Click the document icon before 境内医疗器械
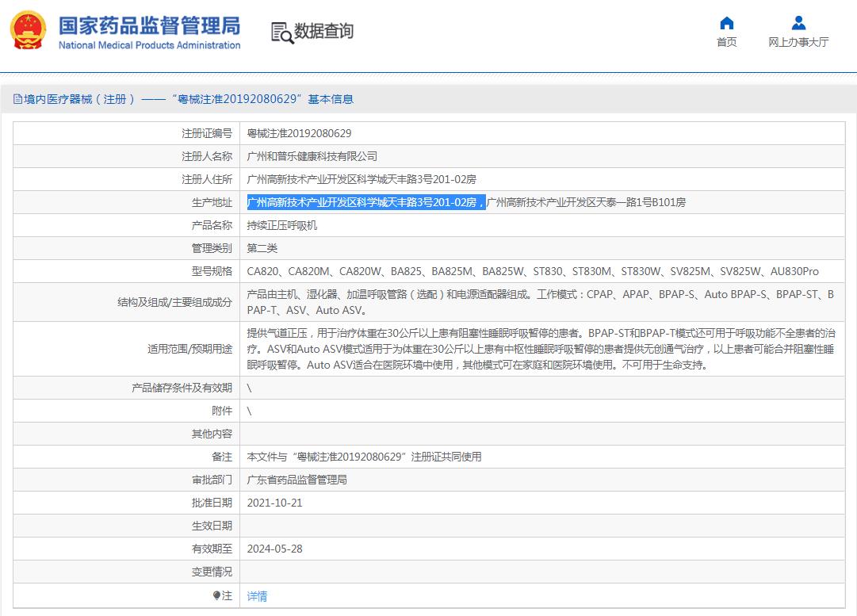The image size is (857, 616). (x=17, y=99)
